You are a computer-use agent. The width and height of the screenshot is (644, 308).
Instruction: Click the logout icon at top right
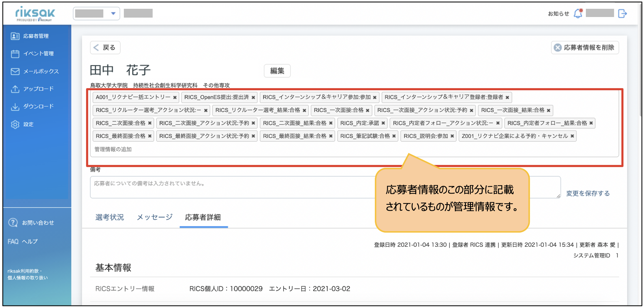(622, 13)
